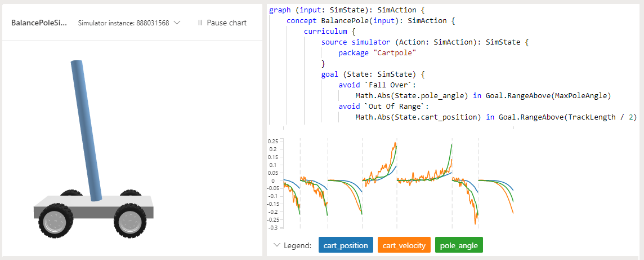Select Simulator instance: 888031568 label
Viewport: 644px width, 260px height.
click(123, 23)
